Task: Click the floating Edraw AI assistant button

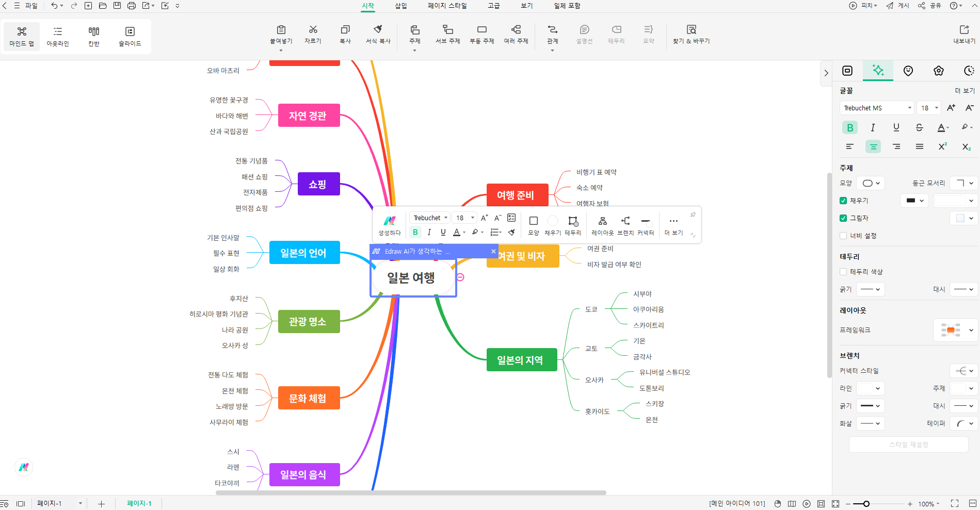Action: [x=24, y=467]
